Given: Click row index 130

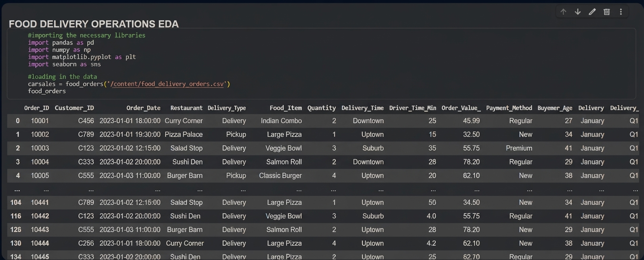Looking at the screenshot, I should pyautogui.click(x=15, y=243).
